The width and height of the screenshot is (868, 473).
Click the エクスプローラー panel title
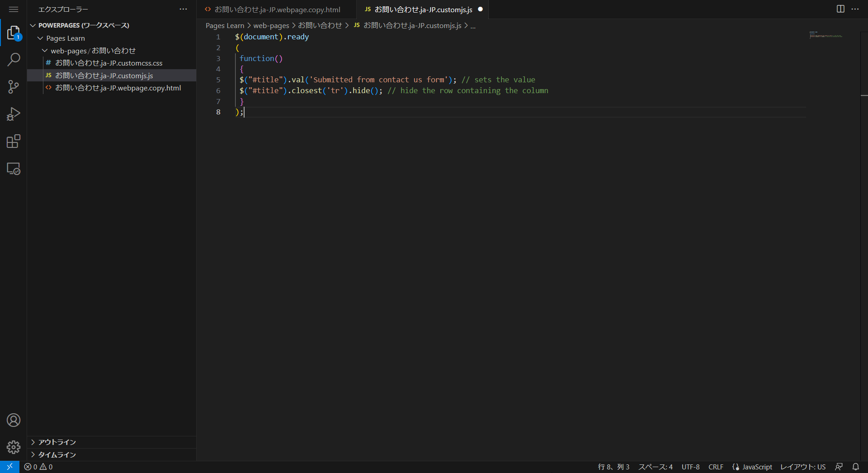point(63,9)
